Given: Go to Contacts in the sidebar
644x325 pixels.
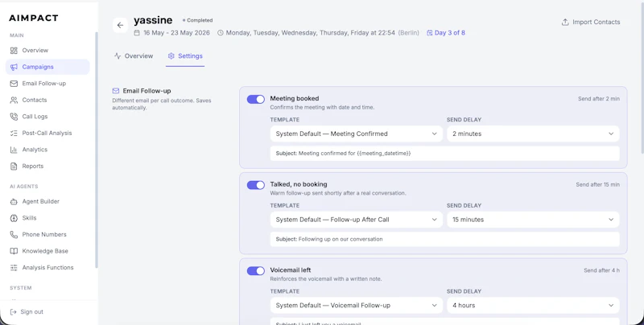Looking at the screenshot, I should tap(47, 100).
